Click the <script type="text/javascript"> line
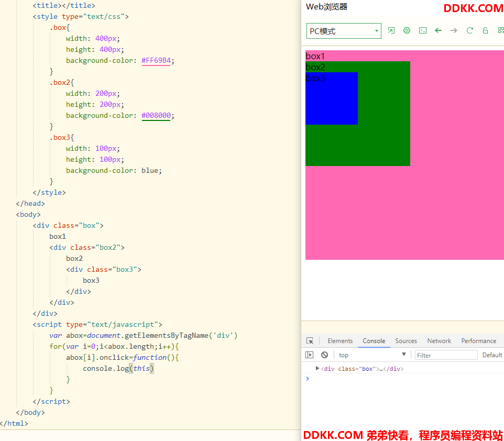The image size is (504, 441). click(97, 324)
